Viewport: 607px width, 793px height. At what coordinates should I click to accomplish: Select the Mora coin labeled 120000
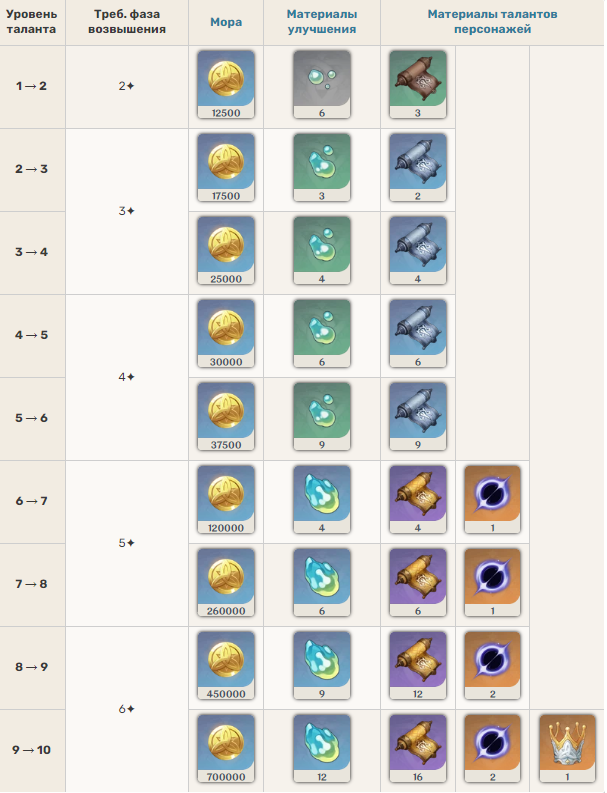click(x=226, y=500)
